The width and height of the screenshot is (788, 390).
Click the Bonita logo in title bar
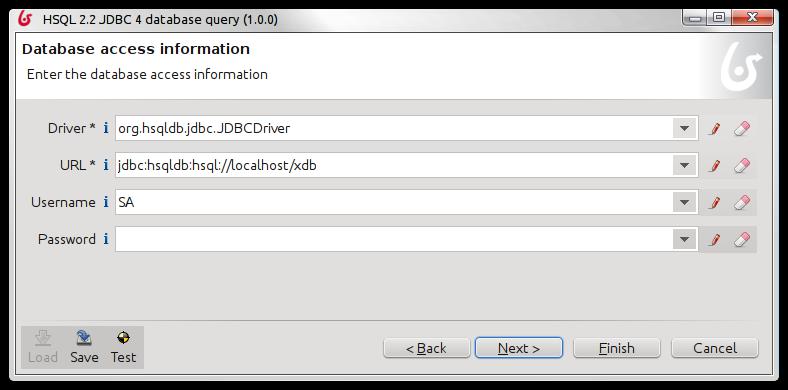(25, 19)
